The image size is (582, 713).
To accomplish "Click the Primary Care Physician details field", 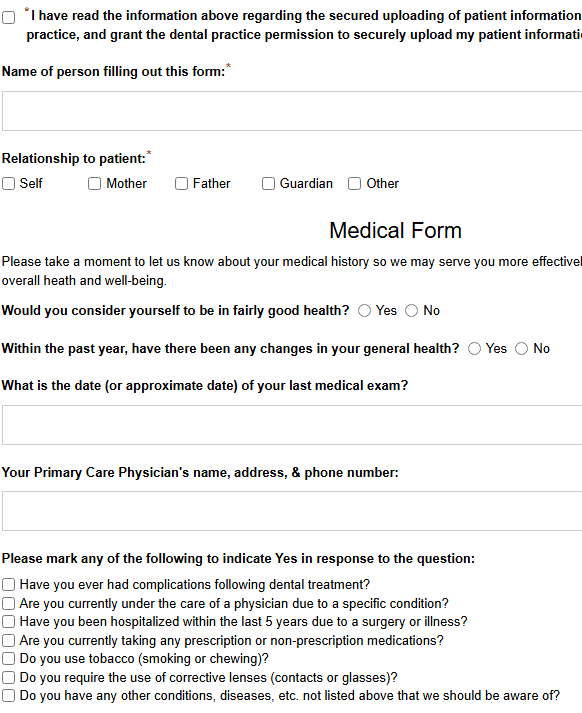I will tap(292, 511).
